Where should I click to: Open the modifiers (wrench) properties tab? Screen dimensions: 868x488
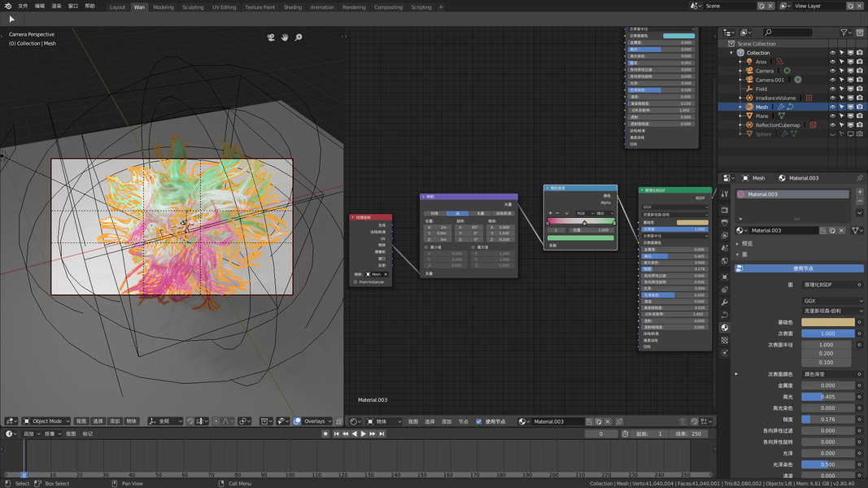(x=725, y=303)
